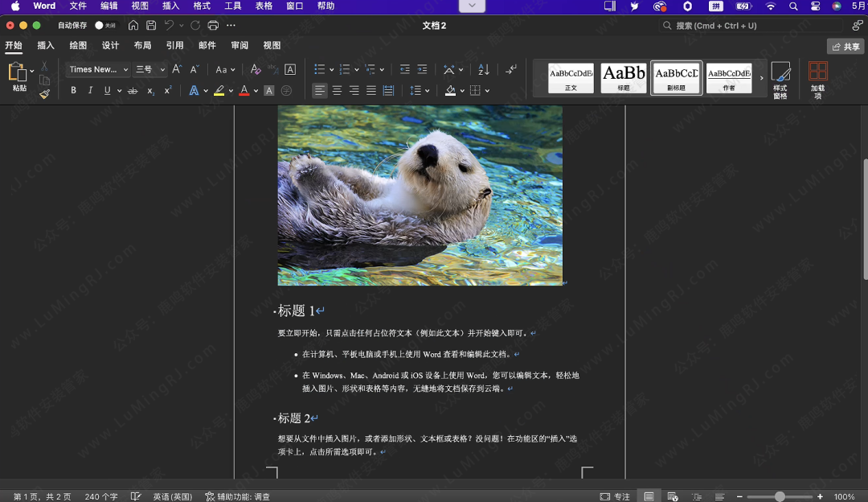Apply subscript formatting
868x502 pixels.
(149, 89)
